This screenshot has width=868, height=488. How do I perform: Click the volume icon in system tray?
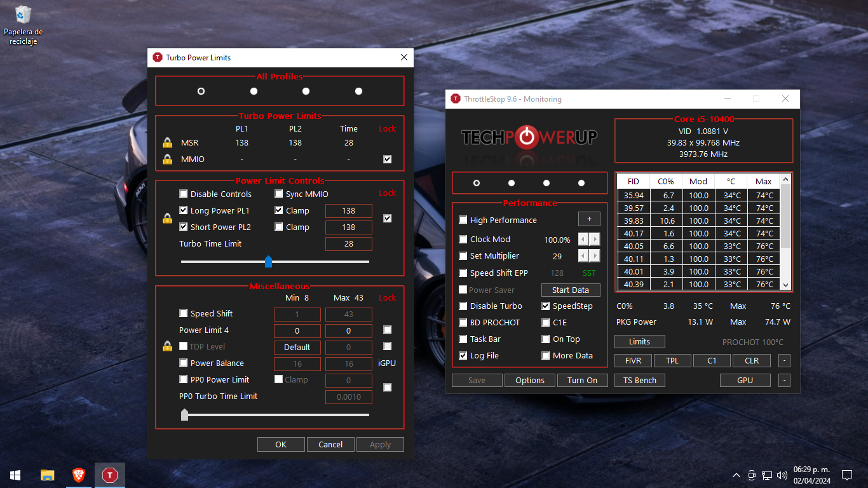(782, 475)
